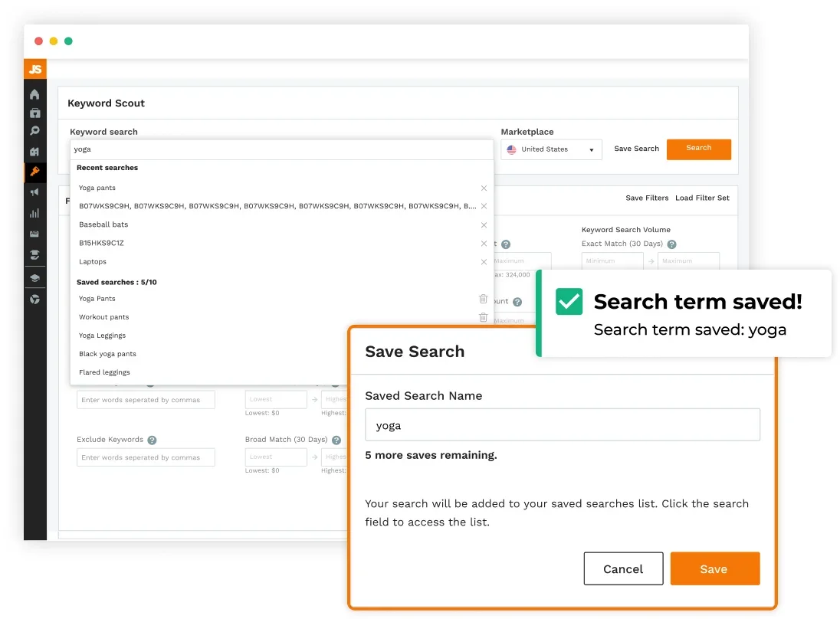Viewport: 840px width, 619px height.
Task: Click help icon next to Exact Match (30 Days)
Action: (x=672, y=244)
